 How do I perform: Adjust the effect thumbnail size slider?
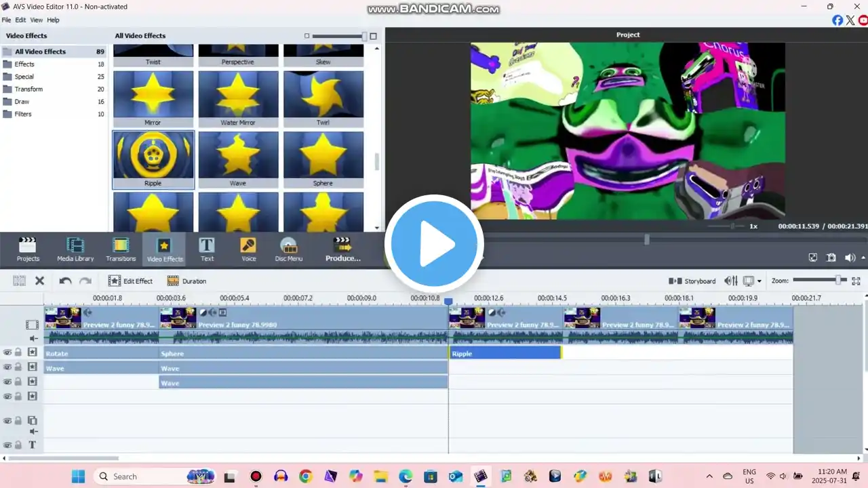[340, 36]
